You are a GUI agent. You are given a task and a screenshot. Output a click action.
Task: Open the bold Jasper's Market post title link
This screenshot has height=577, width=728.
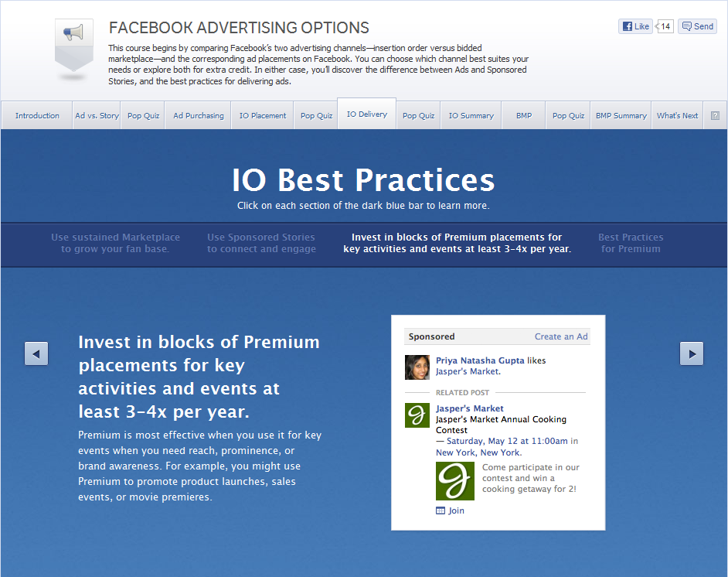(x=469, y=408)
